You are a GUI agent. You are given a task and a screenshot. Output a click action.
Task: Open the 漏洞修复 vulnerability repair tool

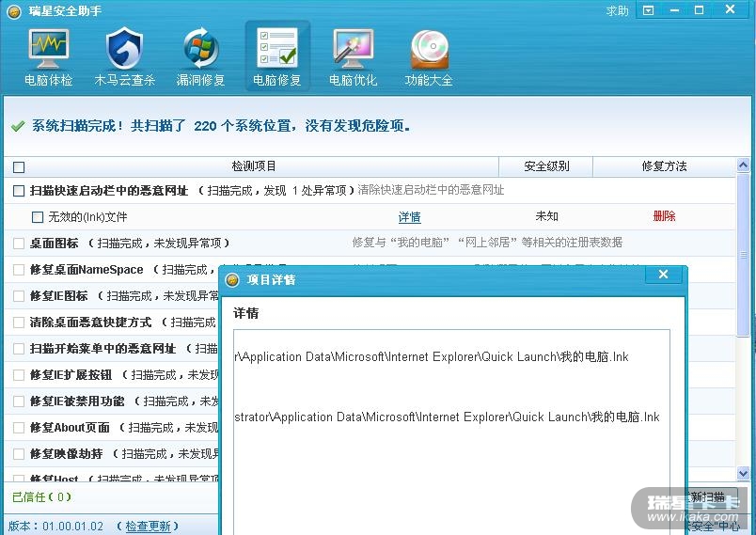coord(200,56)
